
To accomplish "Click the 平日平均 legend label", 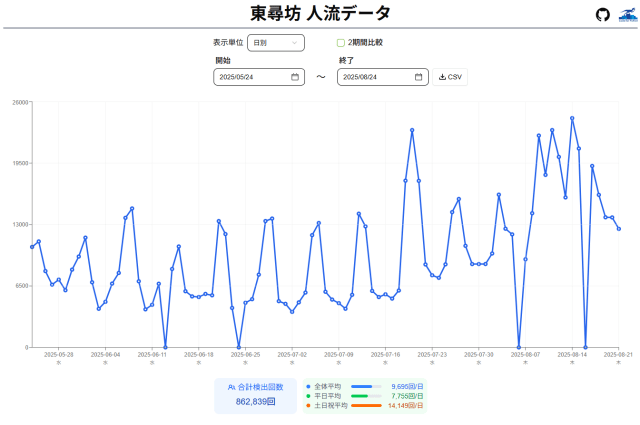I will coord(327,396).
